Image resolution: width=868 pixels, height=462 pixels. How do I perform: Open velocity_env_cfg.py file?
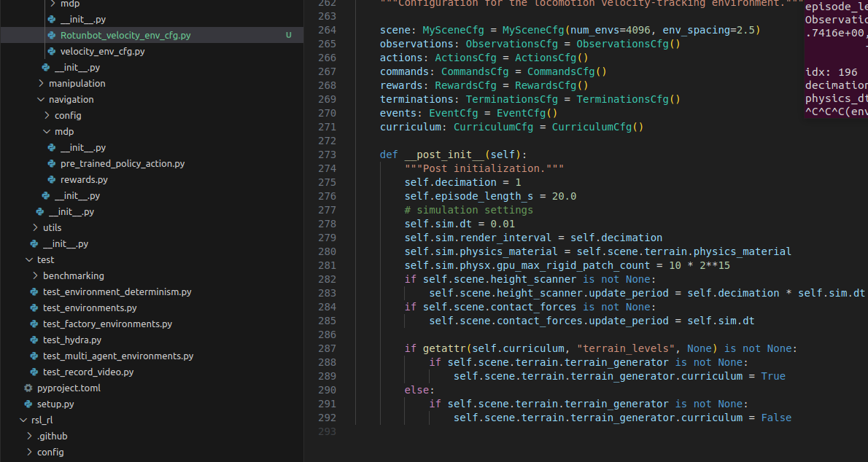pyautogui.click(x=102, y=51)
